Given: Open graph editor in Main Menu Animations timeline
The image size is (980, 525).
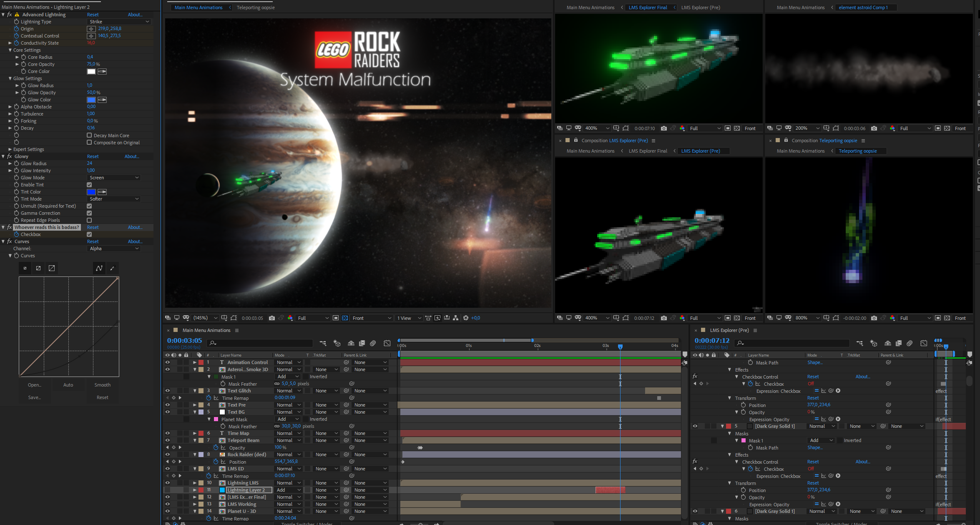Looking at the screenshot, I should [387, 343].
